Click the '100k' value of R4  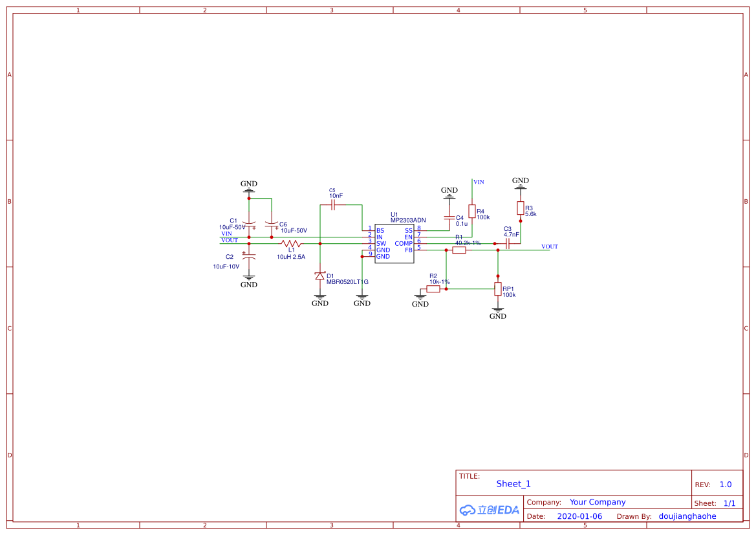pos(483,217)
